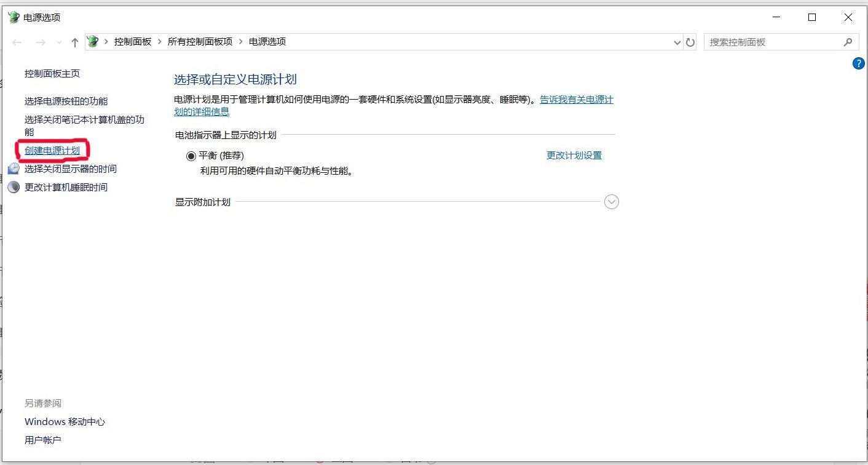The height and width of the screenshot is (465, 868).
Task: Click the clock icon beside 选择关闭显示器的时间
Action: 14,169
